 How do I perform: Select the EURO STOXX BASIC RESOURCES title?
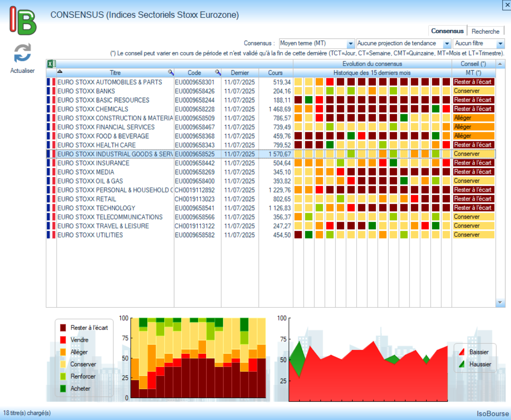(x=103, y=100)
